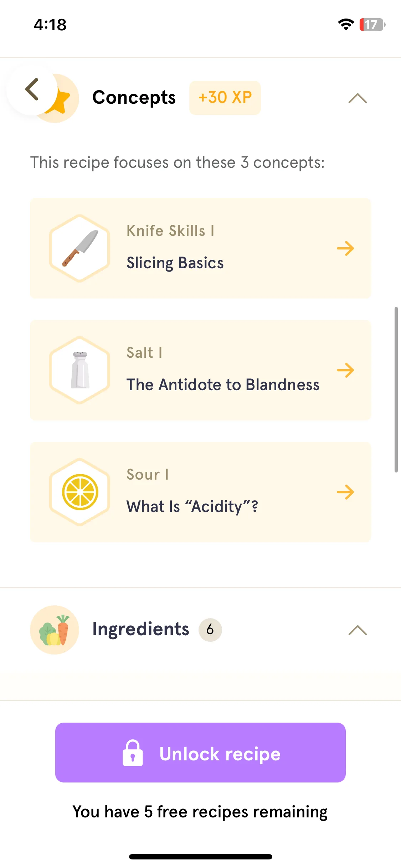
Task: Collapse the Concepts section chevron
Action: pyautogui.click(x=358, y=98)
